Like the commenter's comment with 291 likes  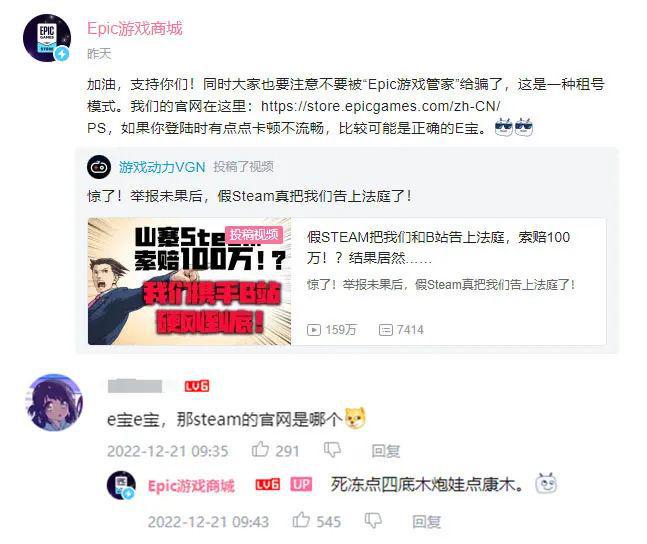click(260, 449)
